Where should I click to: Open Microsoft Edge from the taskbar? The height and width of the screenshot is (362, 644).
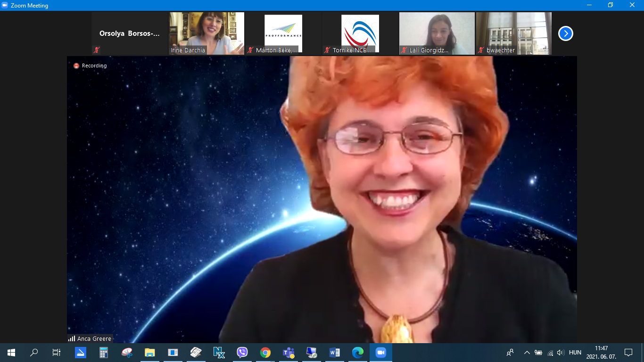coord(358,353)
